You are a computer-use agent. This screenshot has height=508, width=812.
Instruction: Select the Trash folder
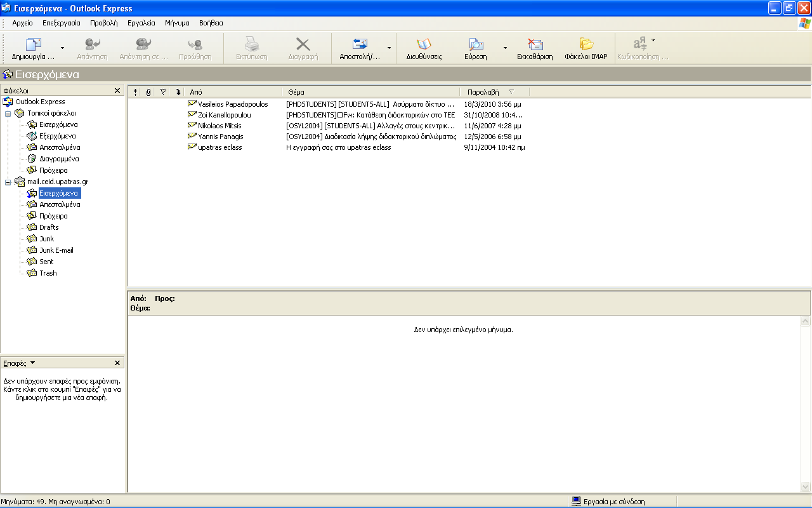48,273
